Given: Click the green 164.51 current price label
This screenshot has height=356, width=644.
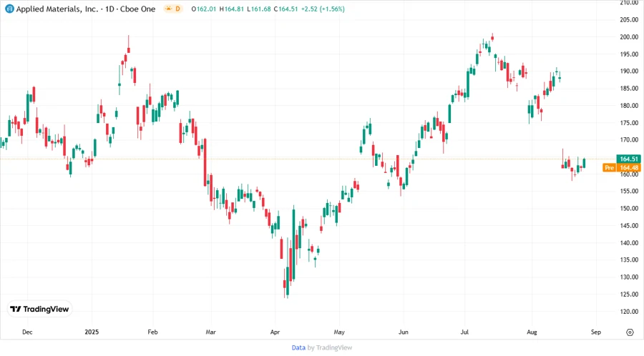Looking at the screenshot, I should click(628, 159).
